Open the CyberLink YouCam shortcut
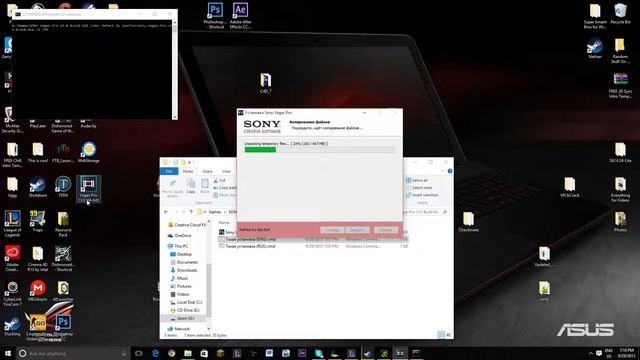This screenshot has width=640, height=360. pyautogui.click(x=12, y=293)
